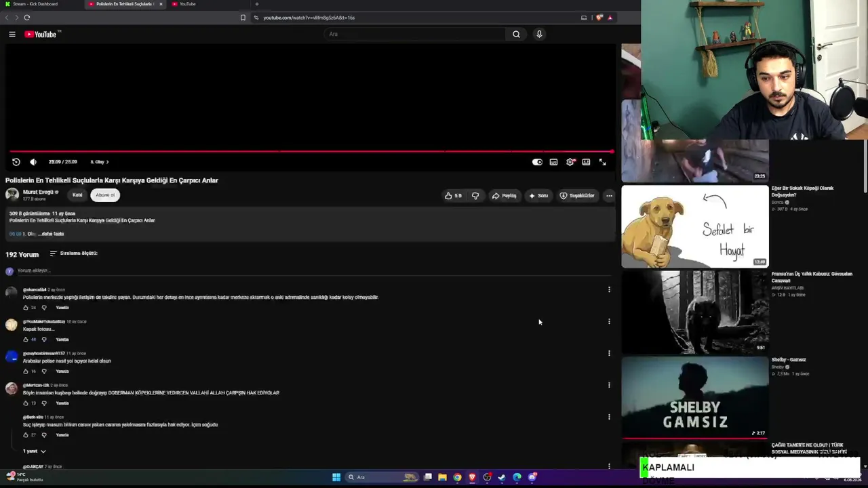Enter fullscreen mode in the player

pos(602,162)
